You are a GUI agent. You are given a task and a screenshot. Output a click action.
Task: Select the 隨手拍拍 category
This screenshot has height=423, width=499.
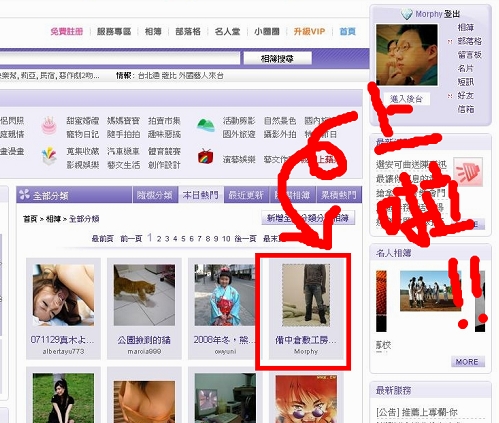pyautogui.click(x=123, y=134)
